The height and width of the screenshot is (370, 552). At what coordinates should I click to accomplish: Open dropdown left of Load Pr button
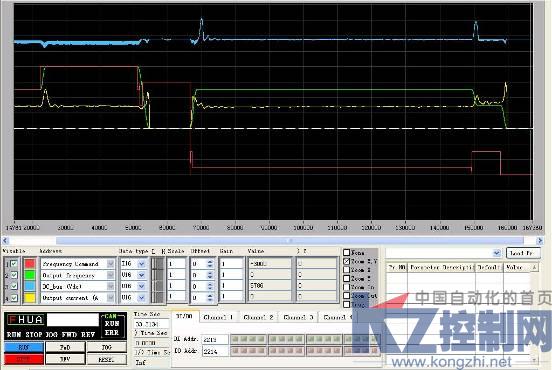[x=496, y=253]
